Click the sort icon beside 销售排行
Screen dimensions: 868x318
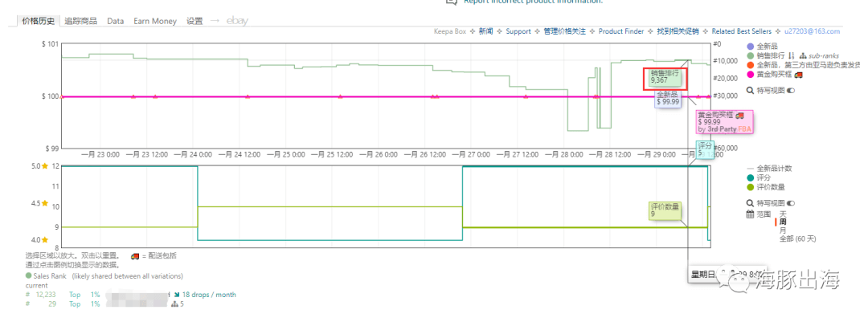791,56
